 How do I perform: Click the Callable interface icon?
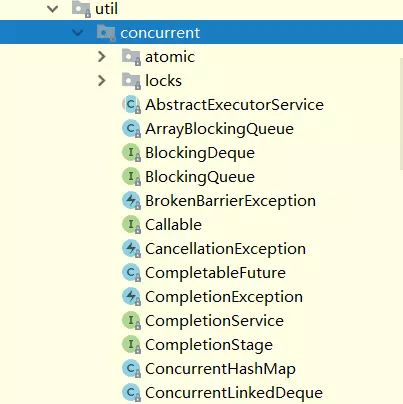click(x=131, y=225)
